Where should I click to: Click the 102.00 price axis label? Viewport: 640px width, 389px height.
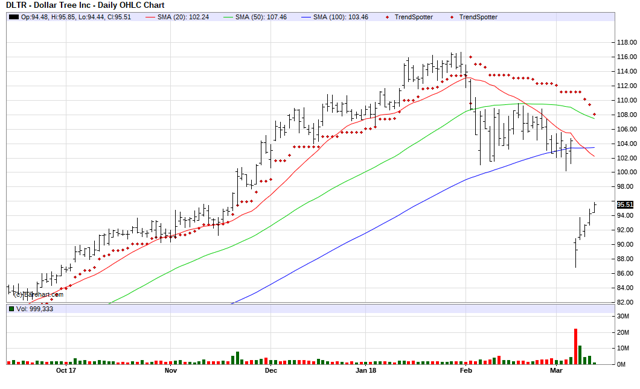click(627, 158)
